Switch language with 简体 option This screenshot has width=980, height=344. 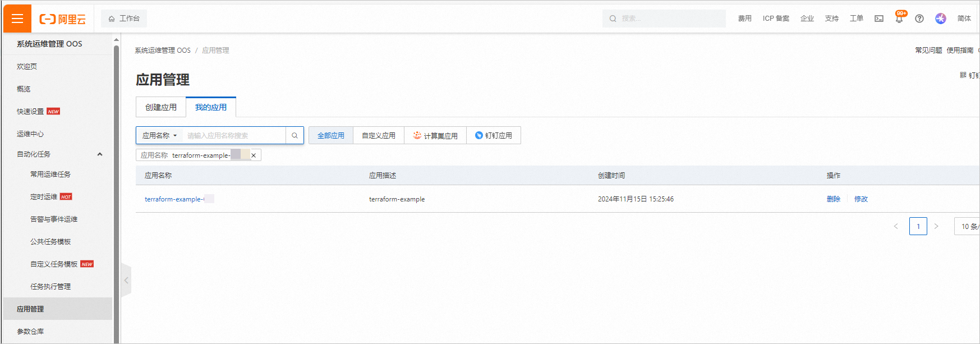point(964,19)
